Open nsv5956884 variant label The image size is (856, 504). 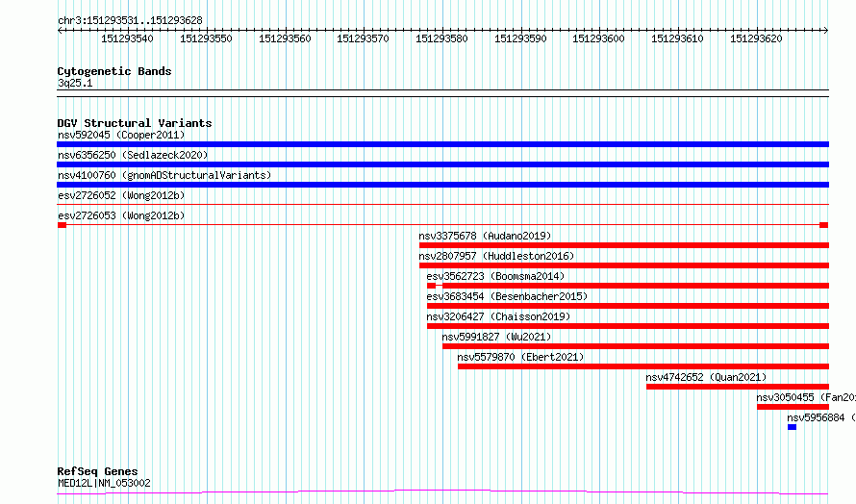pyautogui.click(x=821, y=417)
